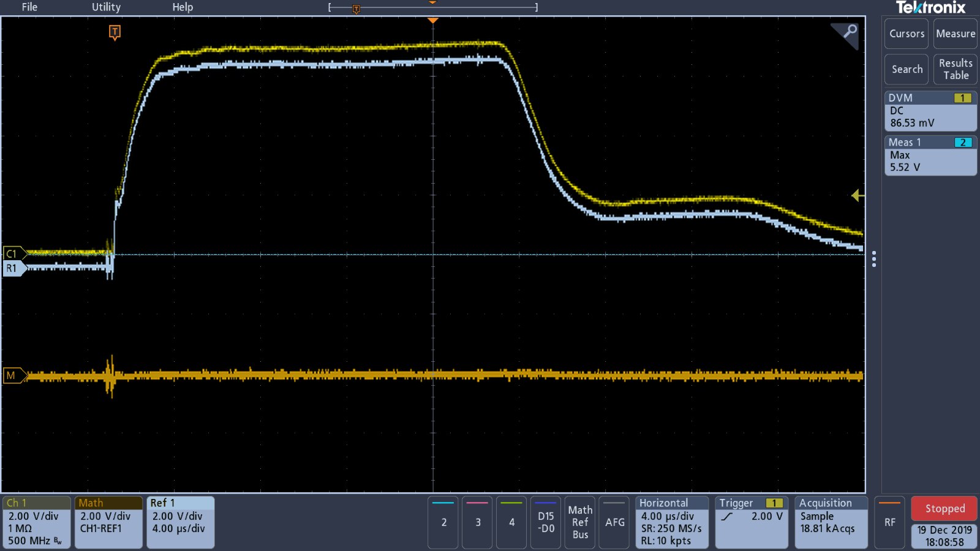The width and height of the screenshot is (980, 551).
Task: Turn on channel 3
Action: coord(478,522)
